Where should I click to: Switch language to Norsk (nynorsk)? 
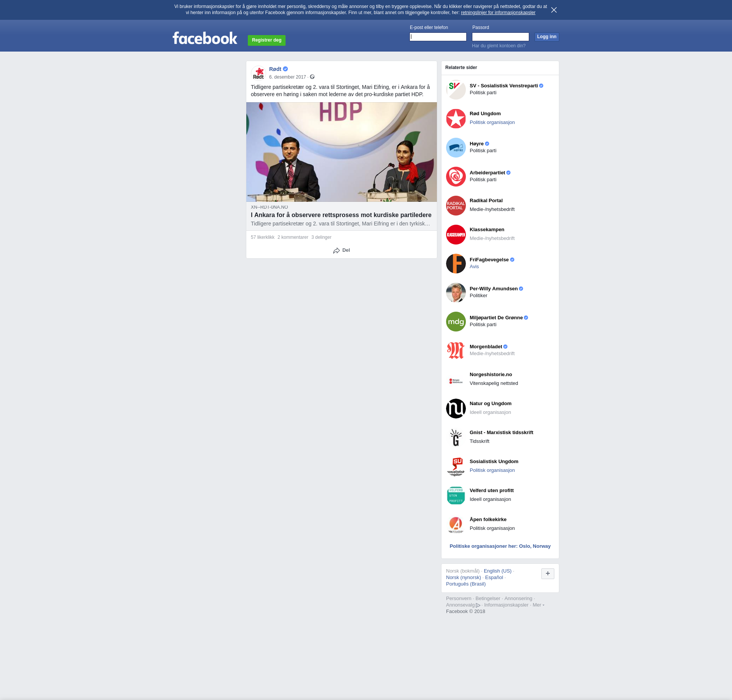464,578
